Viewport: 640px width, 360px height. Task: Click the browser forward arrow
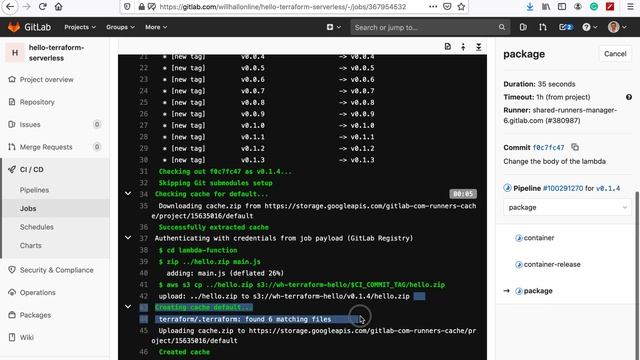point(27,7)
